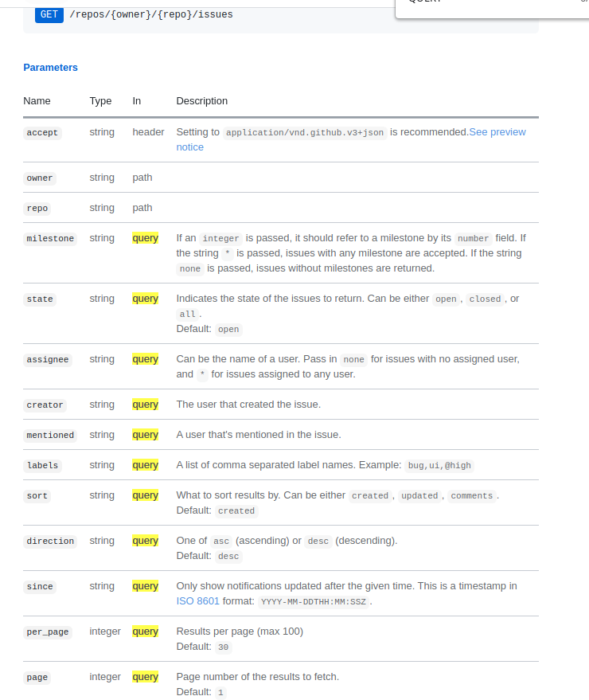Click the integer code in milestone description
The height and width of the screenshot is (700, 589).
(x=221, y=239)
